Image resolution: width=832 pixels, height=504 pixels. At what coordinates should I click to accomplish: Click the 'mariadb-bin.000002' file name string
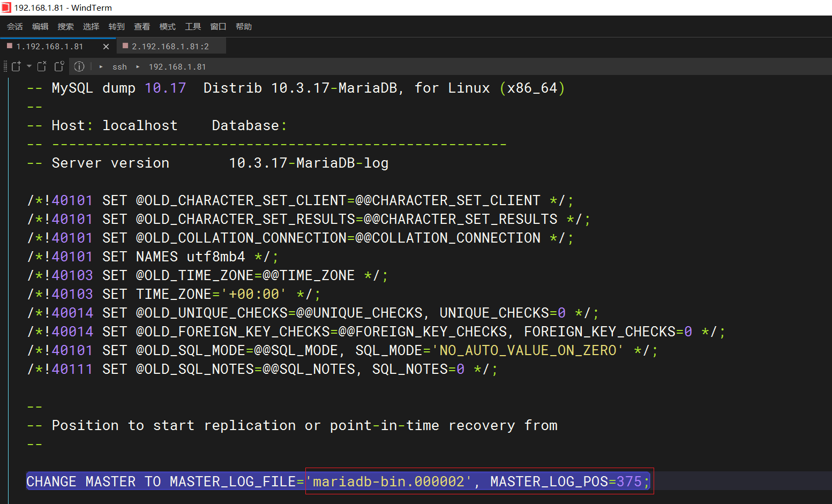pos(389,482)
